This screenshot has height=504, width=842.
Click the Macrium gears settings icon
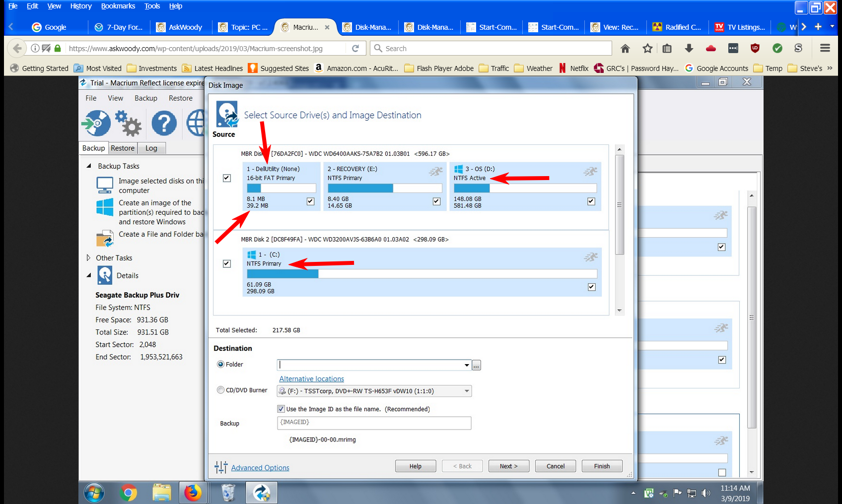[129, 124]
